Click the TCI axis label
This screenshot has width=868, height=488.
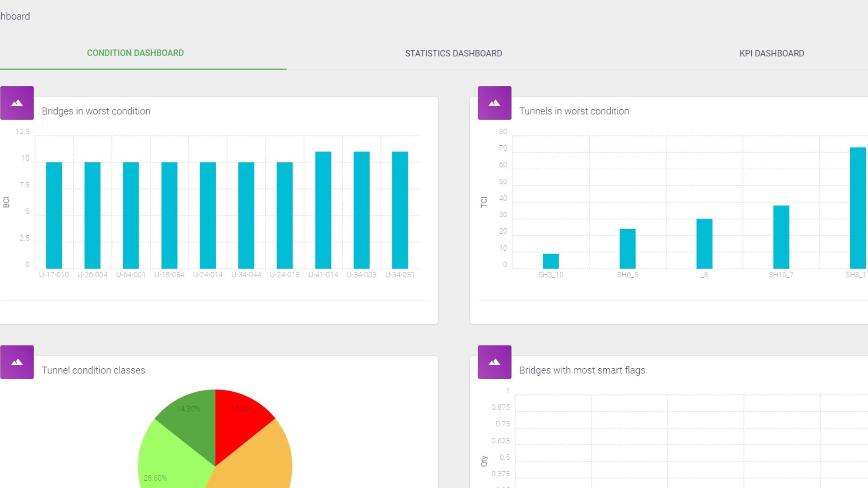click(x=483, y=202)
